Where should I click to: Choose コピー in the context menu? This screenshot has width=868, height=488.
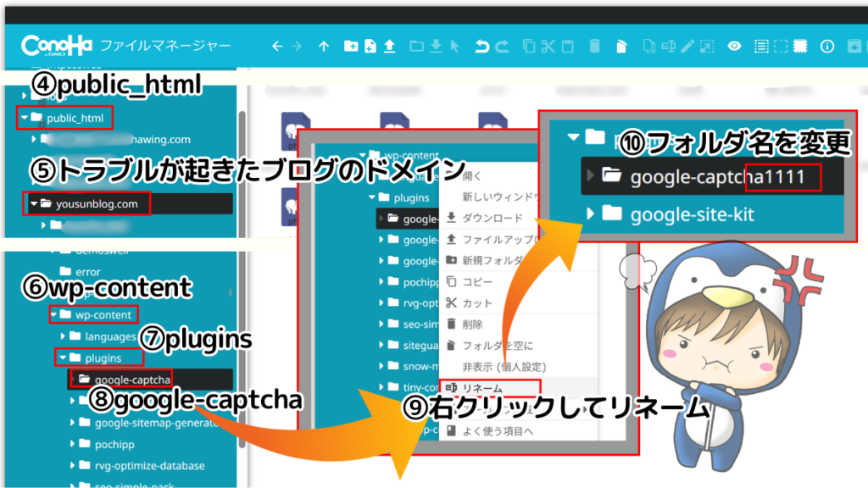[477, 281]
